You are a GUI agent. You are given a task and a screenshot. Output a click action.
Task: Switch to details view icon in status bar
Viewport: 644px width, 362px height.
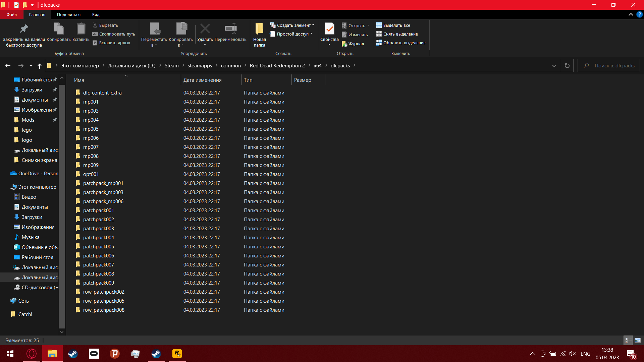coord(628,340)
